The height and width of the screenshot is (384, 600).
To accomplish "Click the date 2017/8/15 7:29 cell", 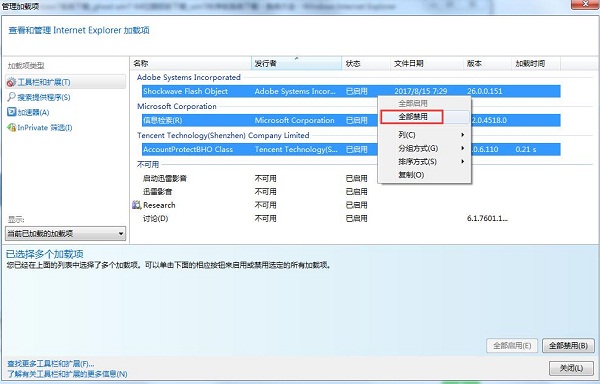I will tap(421, 91).
